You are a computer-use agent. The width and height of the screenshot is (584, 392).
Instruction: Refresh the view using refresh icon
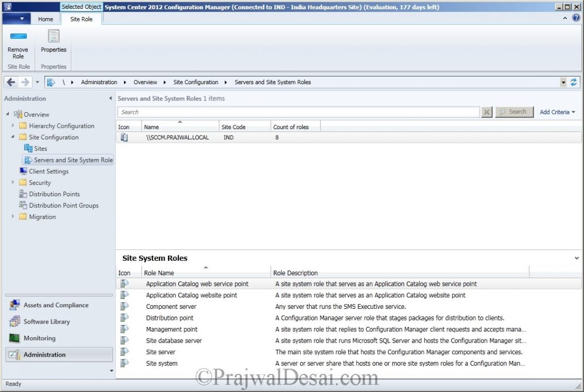[x=574, y=82]
